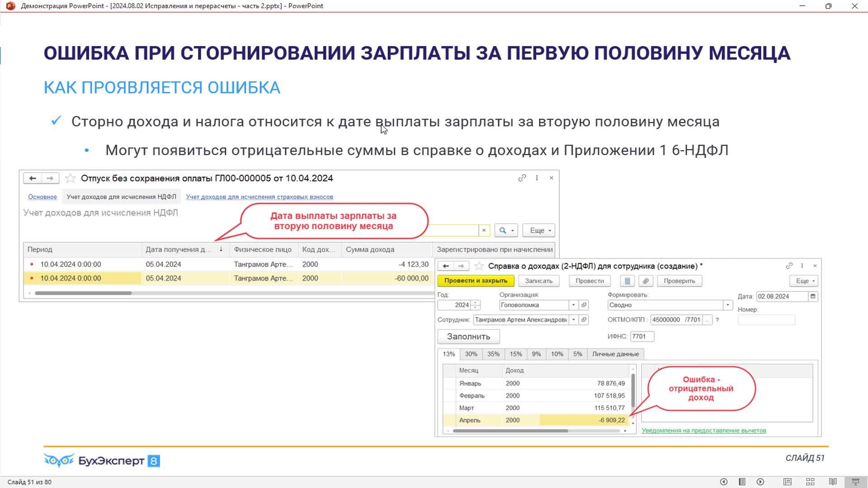Screen dimensions: 868x488
Task: Switch to the 30% tax rate tab
Action: click(x=471, y=354)
